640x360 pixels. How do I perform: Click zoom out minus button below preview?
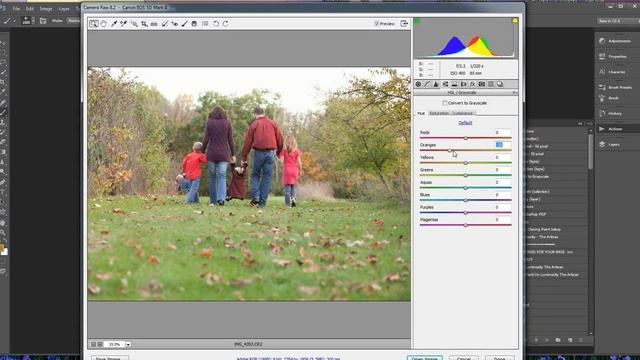point(93,344)
